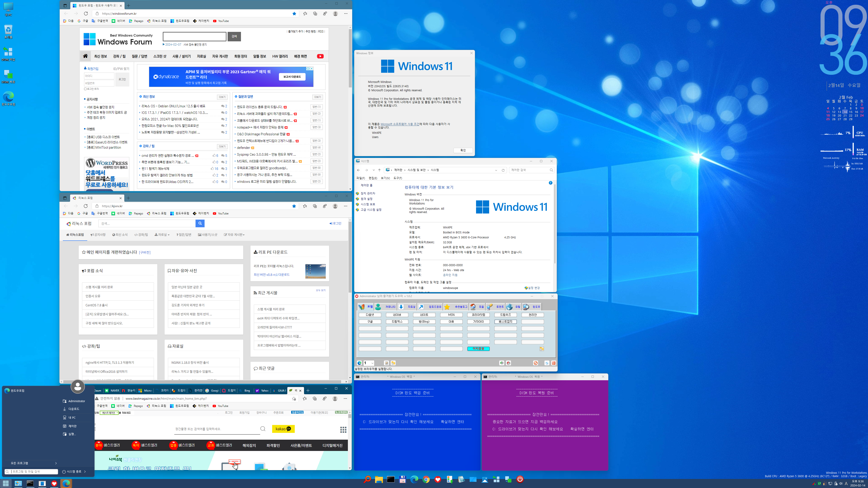Click the 제어판 검색 field in System window
This screenshot has height=488, width=868.
coord(532,170)
